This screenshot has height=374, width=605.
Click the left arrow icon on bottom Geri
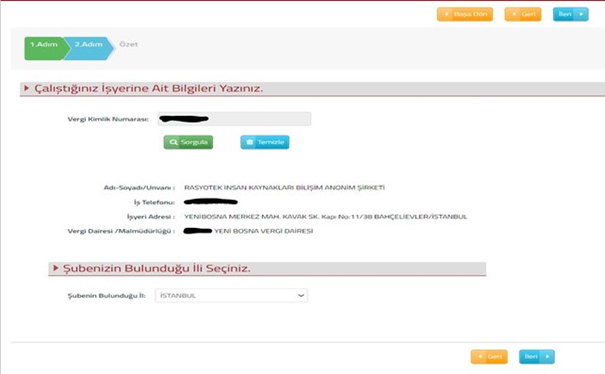point(480,356)
